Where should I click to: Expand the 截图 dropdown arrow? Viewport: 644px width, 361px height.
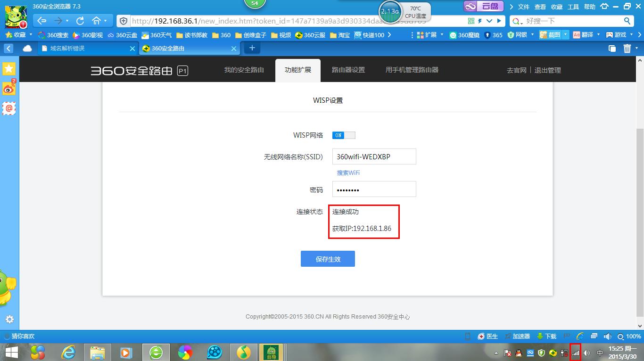[565, 35]
